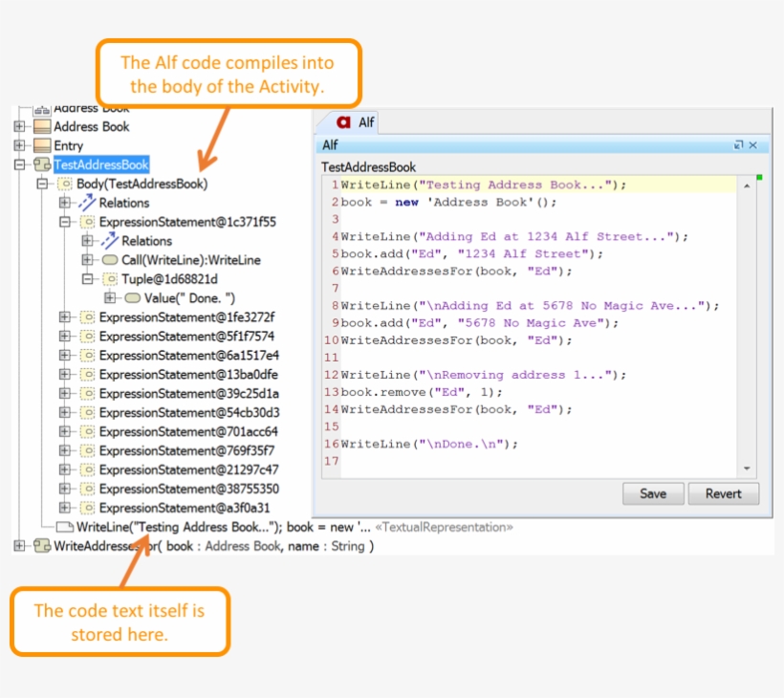This screenshot has height=698, width=784.
Task: Collapse the Tuple@1d68821d node
Action: [x=87, y=279]
